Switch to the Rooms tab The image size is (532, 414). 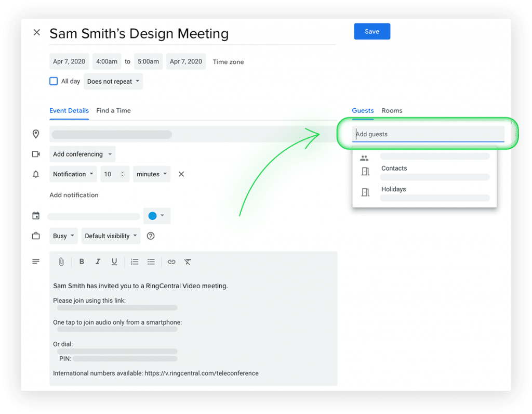point(392,111)
